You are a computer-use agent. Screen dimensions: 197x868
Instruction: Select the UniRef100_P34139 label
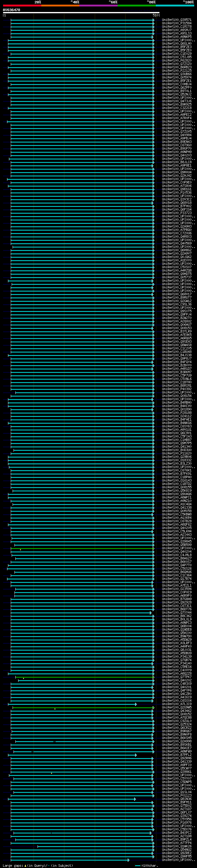click(176, 656)
